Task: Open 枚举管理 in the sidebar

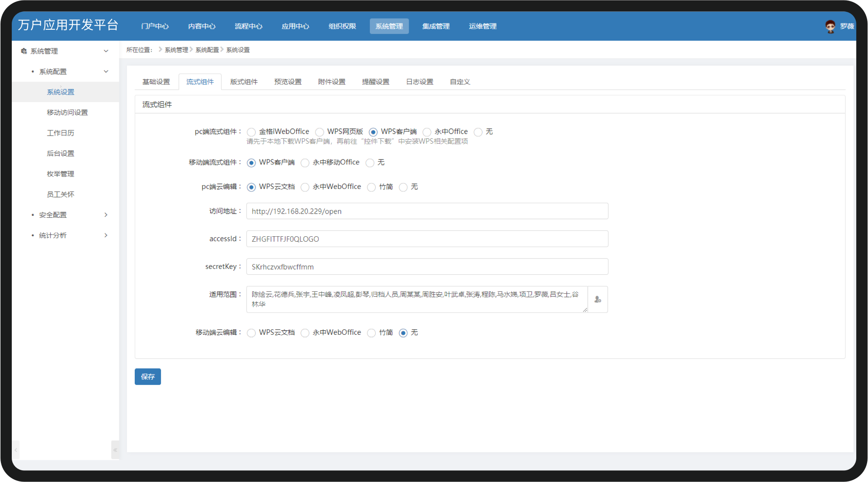Action: click(x=61, y=174)
